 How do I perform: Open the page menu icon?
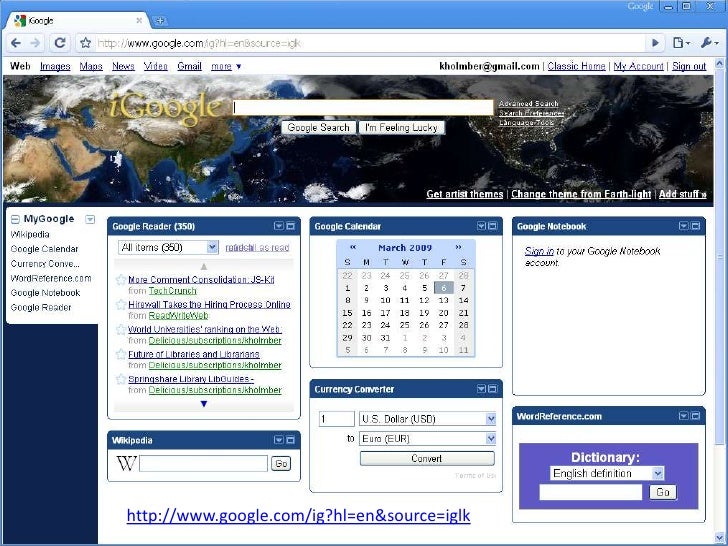click(x=681, y=43)
